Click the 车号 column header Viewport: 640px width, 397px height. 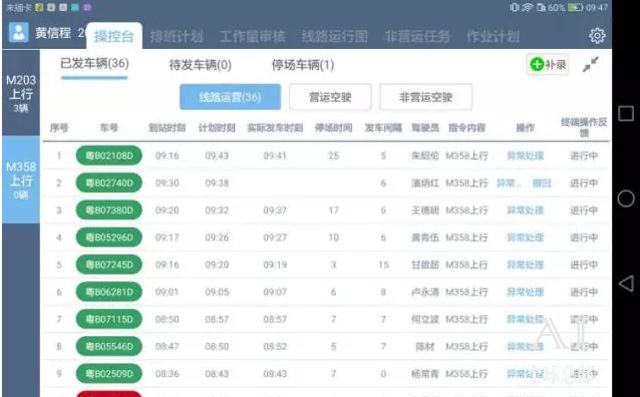tap(109, 128)
